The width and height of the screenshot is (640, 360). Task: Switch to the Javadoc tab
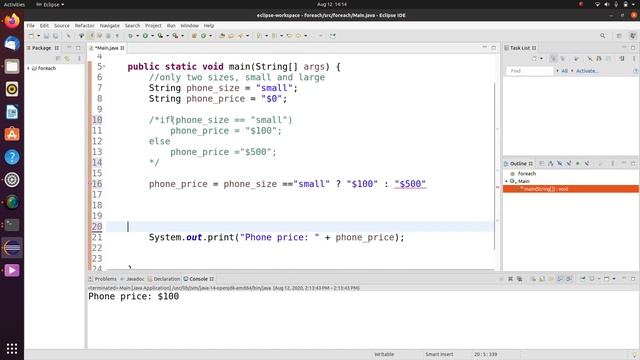tap(132, 279)
